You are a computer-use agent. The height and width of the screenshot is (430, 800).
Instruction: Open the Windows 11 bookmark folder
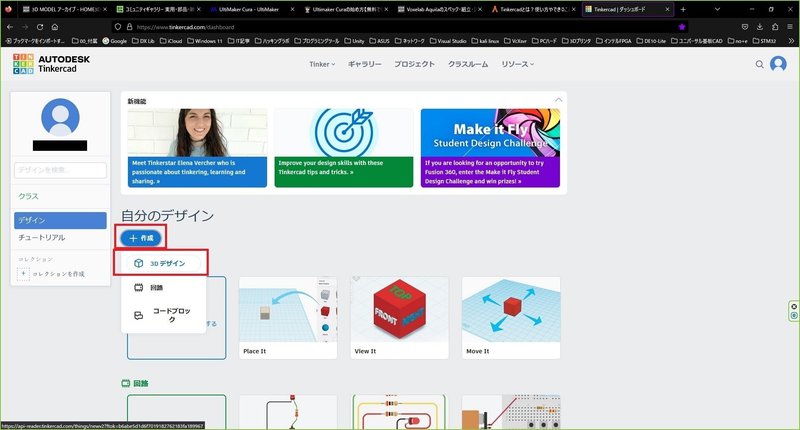click(x=205, y=41)
